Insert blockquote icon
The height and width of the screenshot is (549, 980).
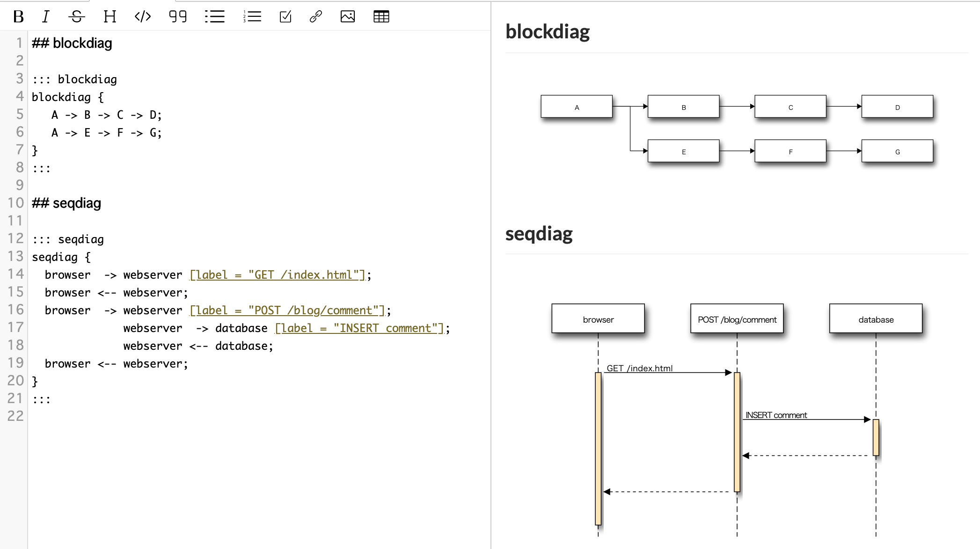click(178, 17)
